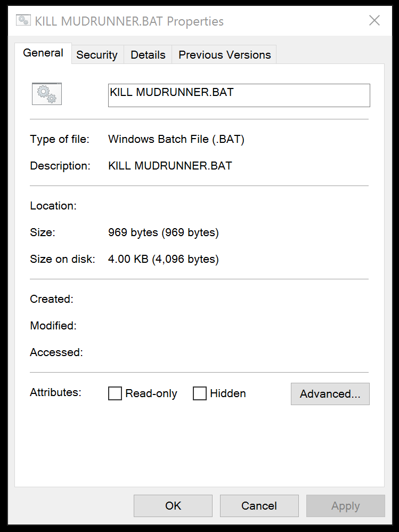This screenshot has height=532, width=399.
Task: Click the 'Created:' label
Action: (52, 299)
